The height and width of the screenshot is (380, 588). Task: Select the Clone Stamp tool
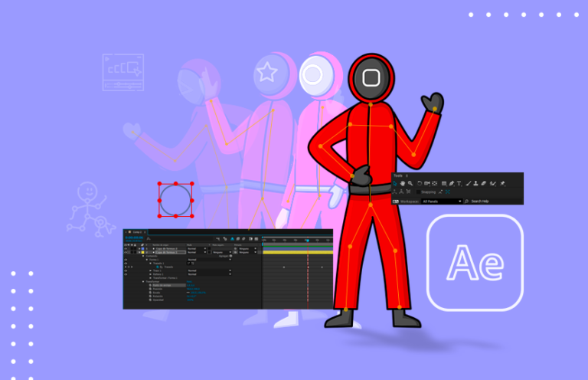[475, 183]
